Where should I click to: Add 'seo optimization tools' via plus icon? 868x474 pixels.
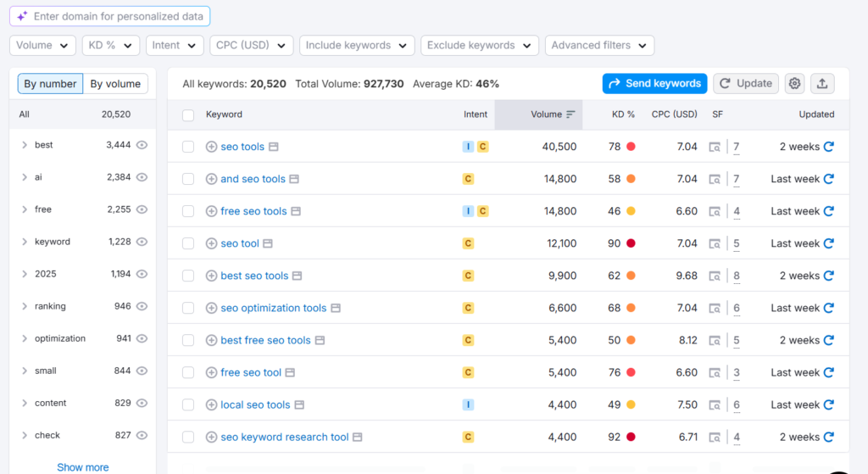point(211,308)
